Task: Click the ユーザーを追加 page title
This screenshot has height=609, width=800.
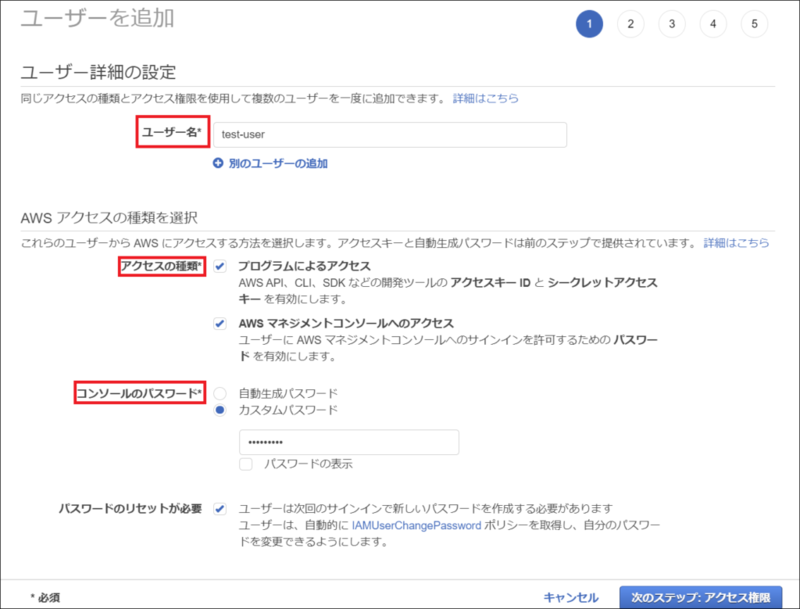Action: point(97,18)
